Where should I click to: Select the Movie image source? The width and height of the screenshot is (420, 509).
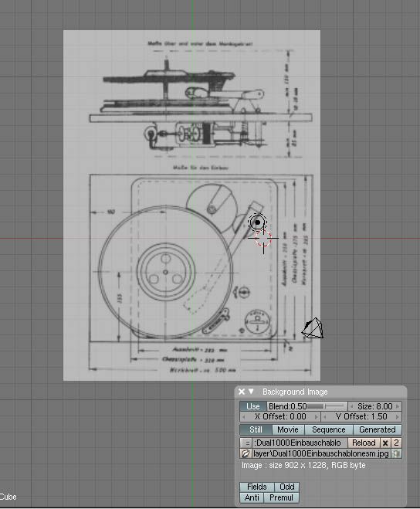pyautogui.click(x=288, y=429)
